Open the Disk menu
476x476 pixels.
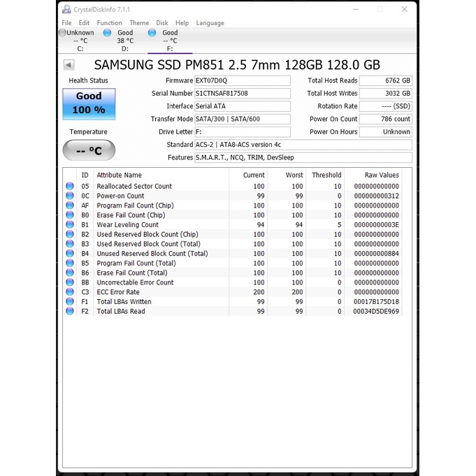pyautogui.click(x=161, y=23)
